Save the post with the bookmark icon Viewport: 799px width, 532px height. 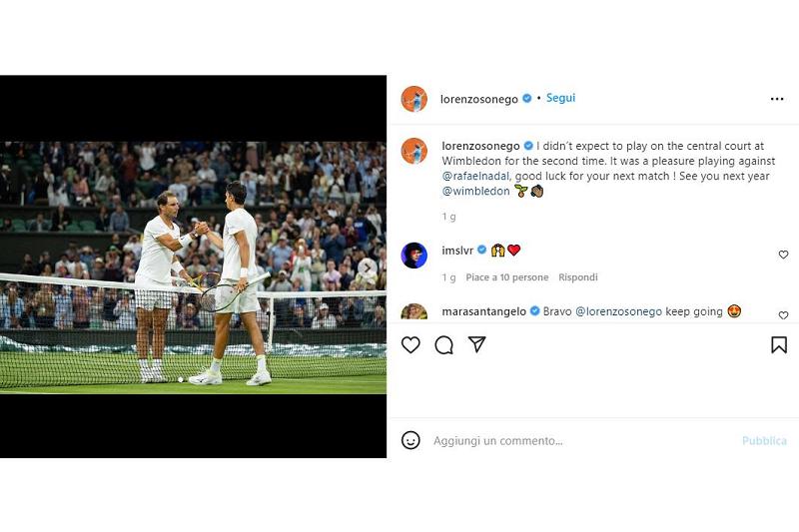click(x=779, y=345)
